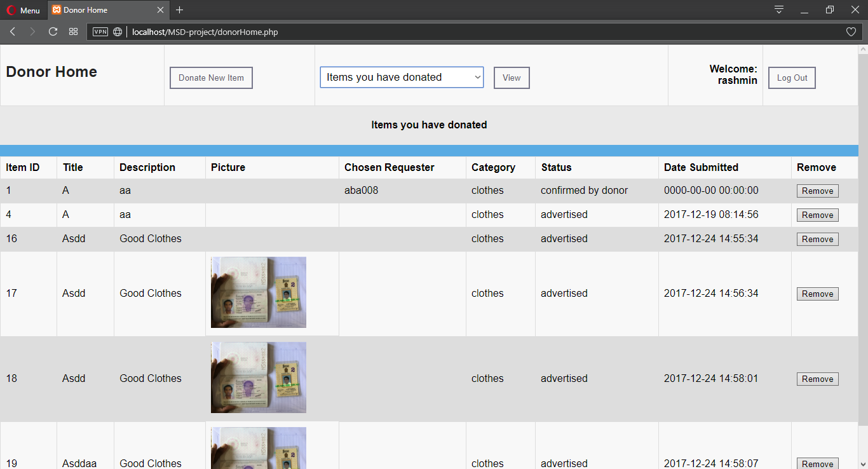Click the Log Out button
This screenshot has height=469, width=868.
pyautogui.click(x=792, y=78)
